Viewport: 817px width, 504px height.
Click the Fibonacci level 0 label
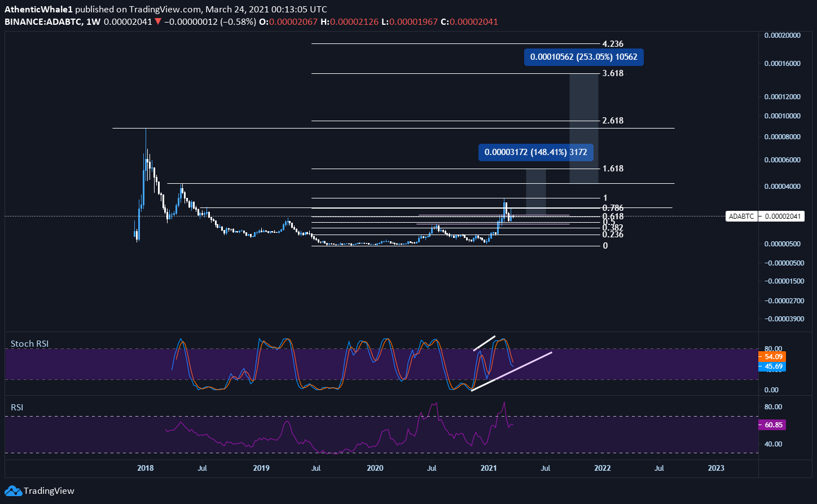coord(605,246)
